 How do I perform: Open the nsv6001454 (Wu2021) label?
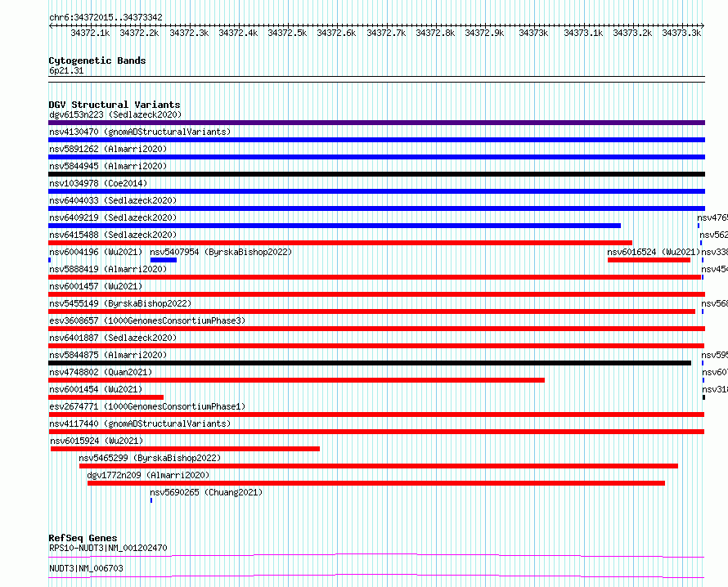tap(96, 389)
